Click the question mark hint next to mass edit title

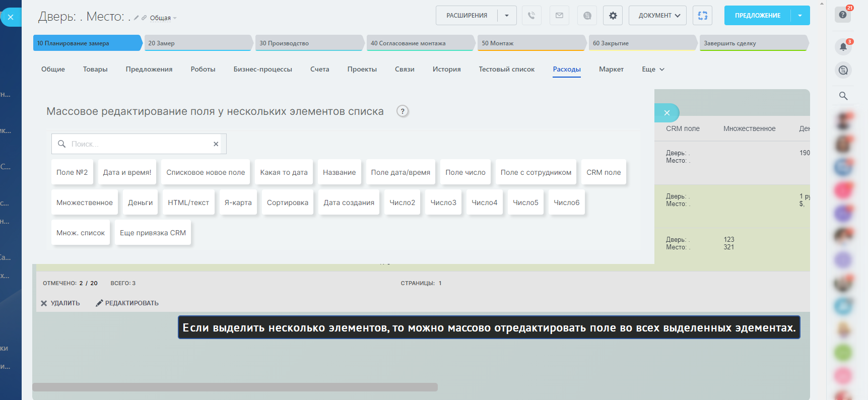coord(402,111)
